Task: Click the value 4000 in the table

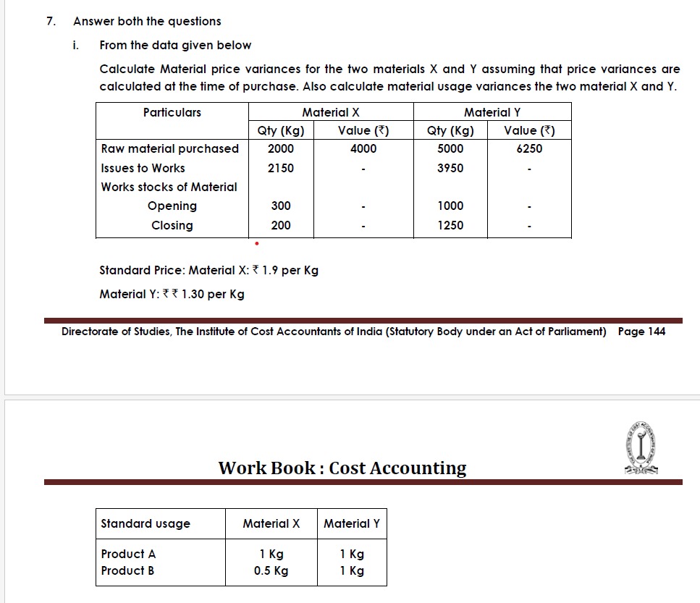Action: [x=363, y=148]
